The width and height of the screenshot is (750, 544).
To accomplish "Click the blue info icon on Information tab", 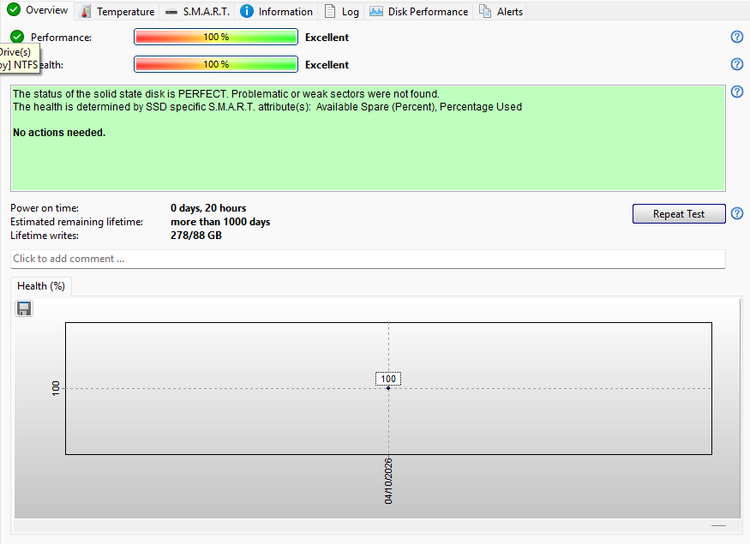I will pyautogui.click(x=246, y=11).
